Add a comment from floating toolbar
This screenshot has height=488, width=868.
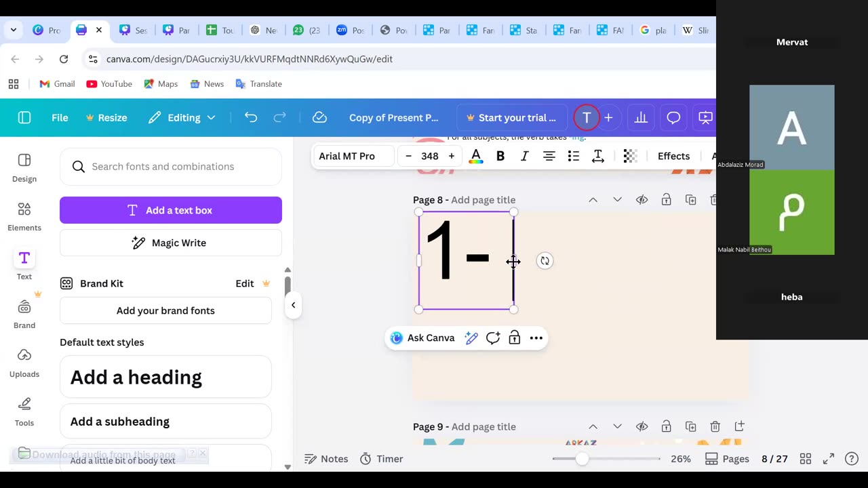493,338
